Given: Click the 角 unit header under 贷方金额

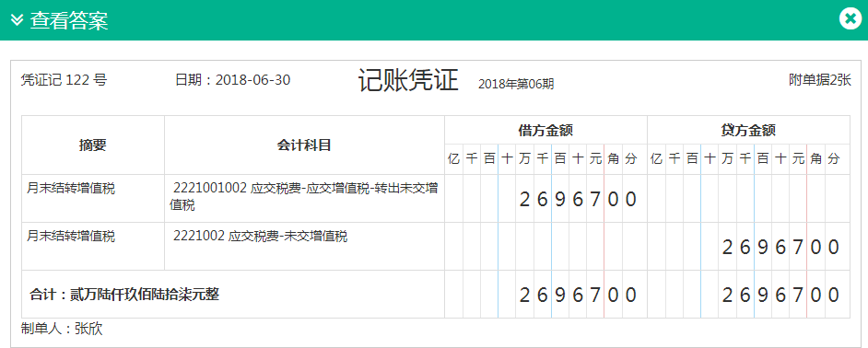Looking at the screenshot, I should point(816,159).
